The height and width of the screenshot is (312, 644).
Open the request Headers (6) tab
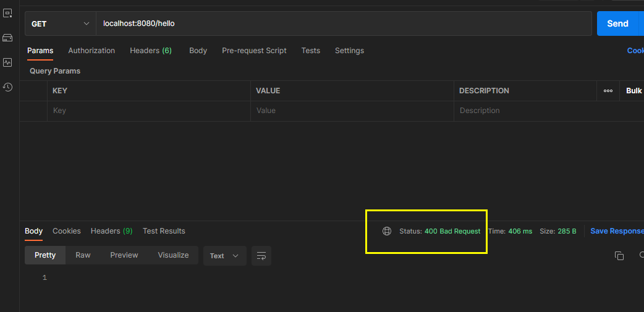click(151, 51)
